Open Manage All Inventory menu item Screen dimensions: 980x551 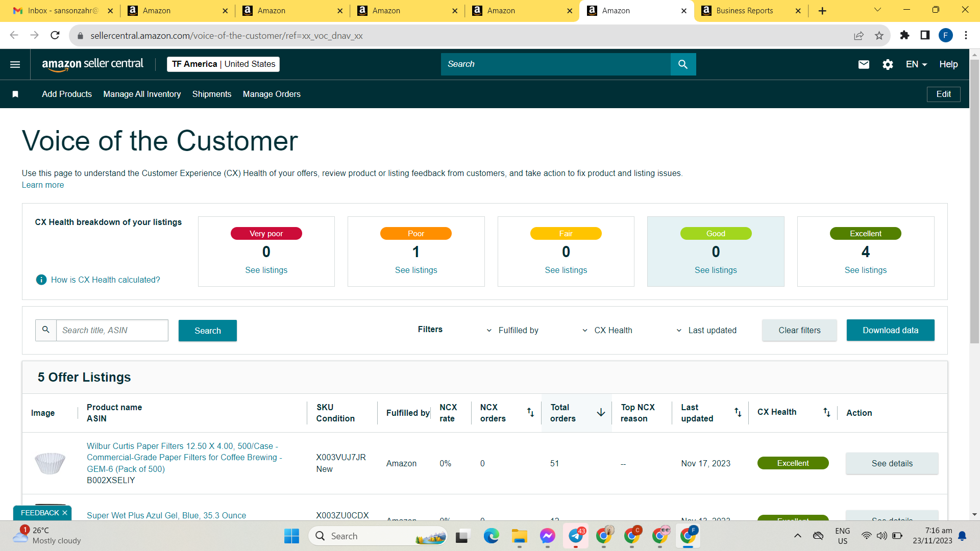142,94
